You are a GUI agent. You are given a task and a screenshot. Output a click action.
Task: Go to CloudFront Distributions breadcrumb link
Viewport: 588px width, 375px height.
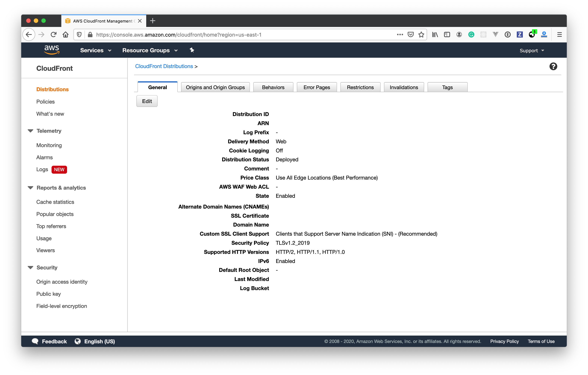[x=164, y=66]
